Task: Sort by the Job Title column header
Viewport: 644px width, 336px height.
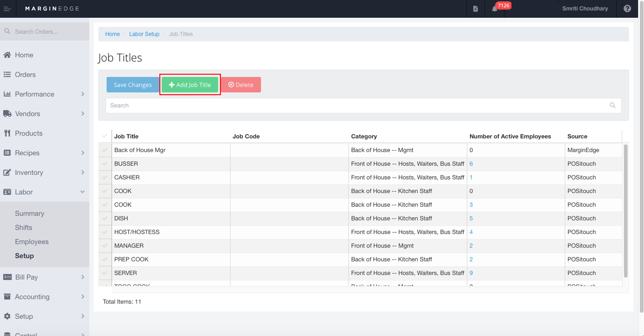Action: (x=126, y=136)
